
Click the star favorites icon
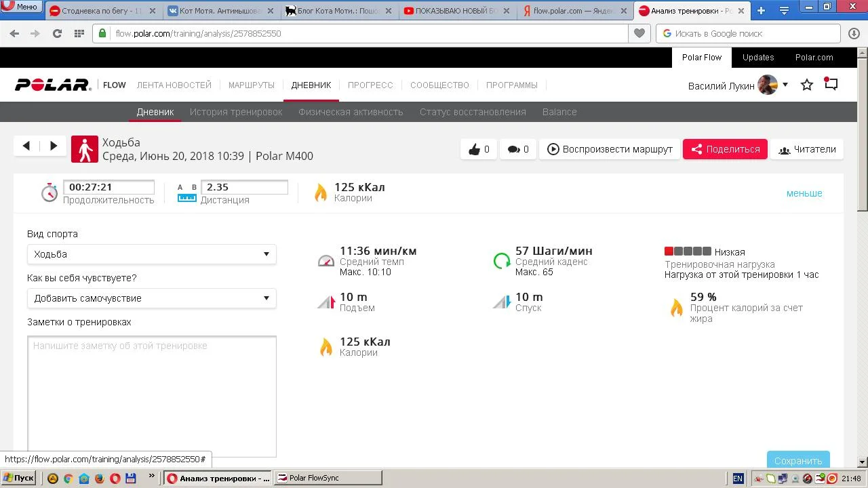[x=807, y=85]
